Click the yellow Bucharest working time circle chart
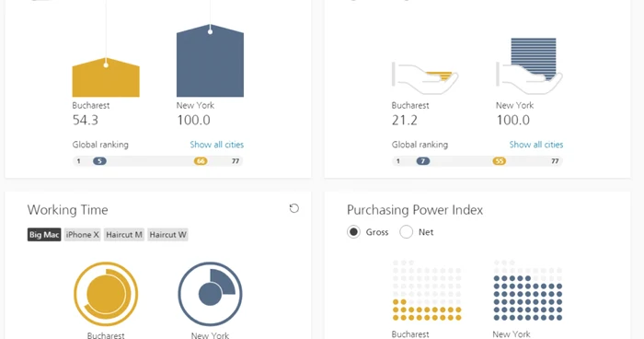Screen dimensions: 644x339 (x=106, y=294)
